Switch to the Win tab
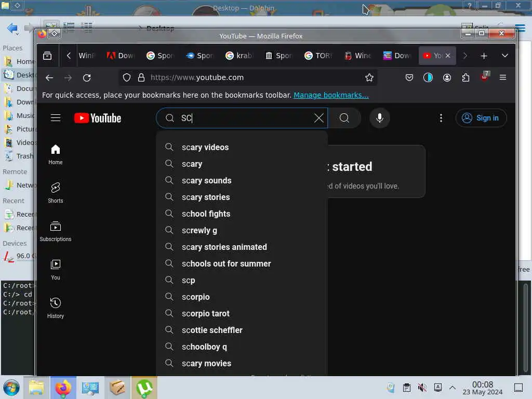The height and width of the screenshot is (399, 532). pyautogui.click(x=87, y=56)
